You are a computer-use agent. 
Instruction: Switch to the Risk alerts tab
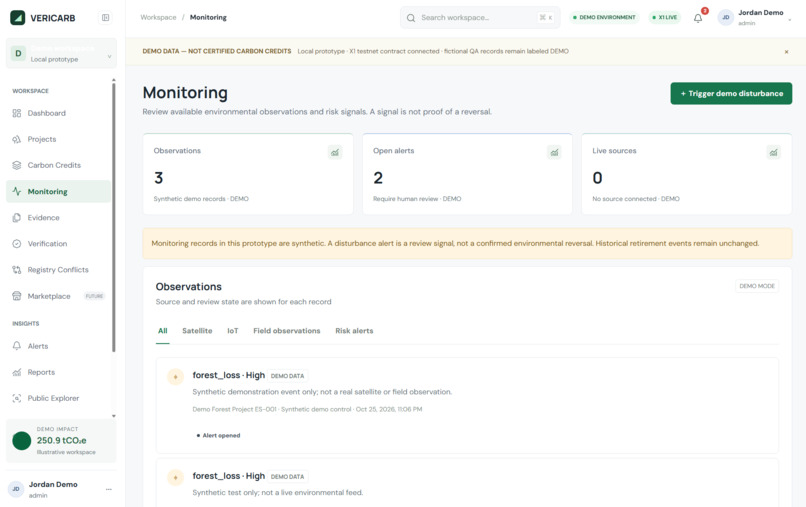[x=354, y=331]
